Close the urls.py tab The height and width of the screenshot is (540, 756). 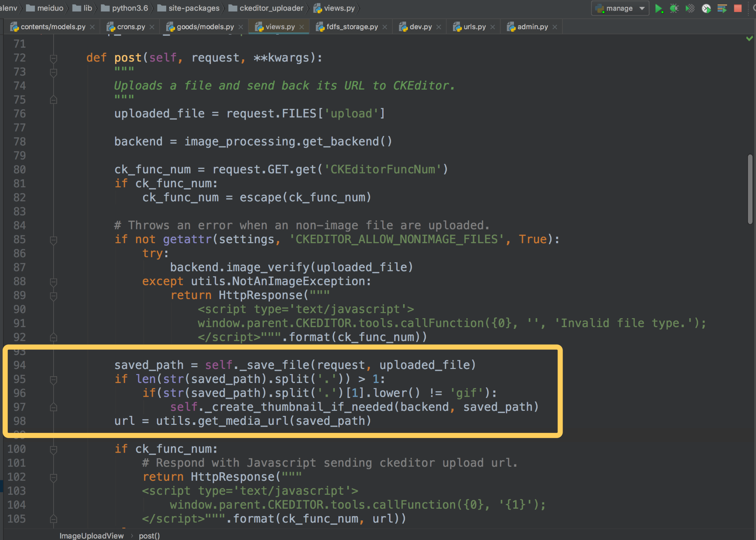pyautogui.click(x=493, y=27)
